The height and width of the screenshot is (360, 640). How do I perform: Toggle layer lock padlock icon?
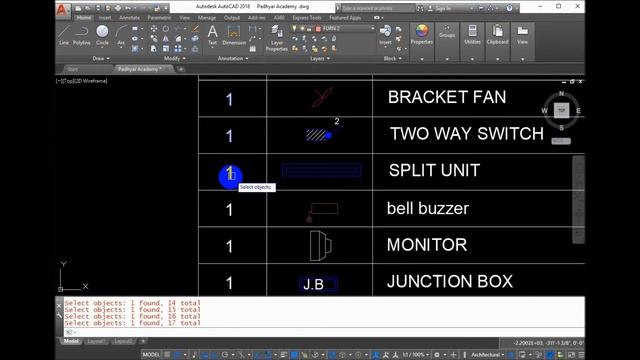[x=309, y=29]
